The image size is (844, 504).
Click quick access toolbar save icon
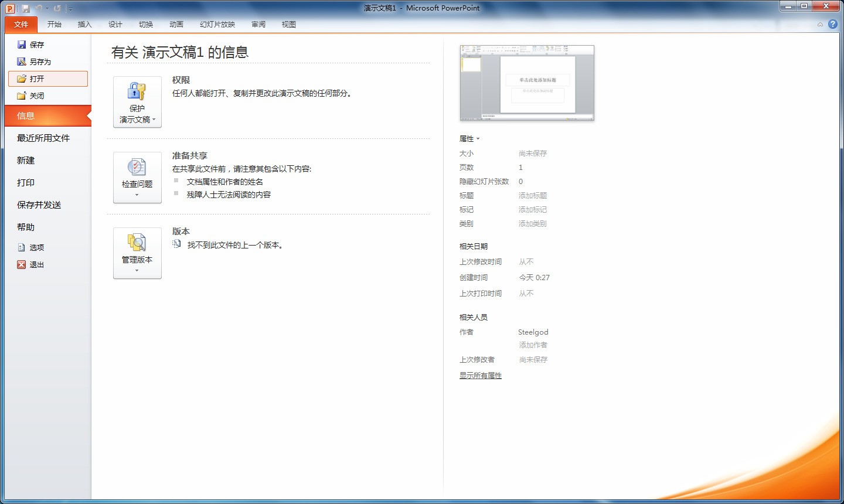tap(26, 8)
